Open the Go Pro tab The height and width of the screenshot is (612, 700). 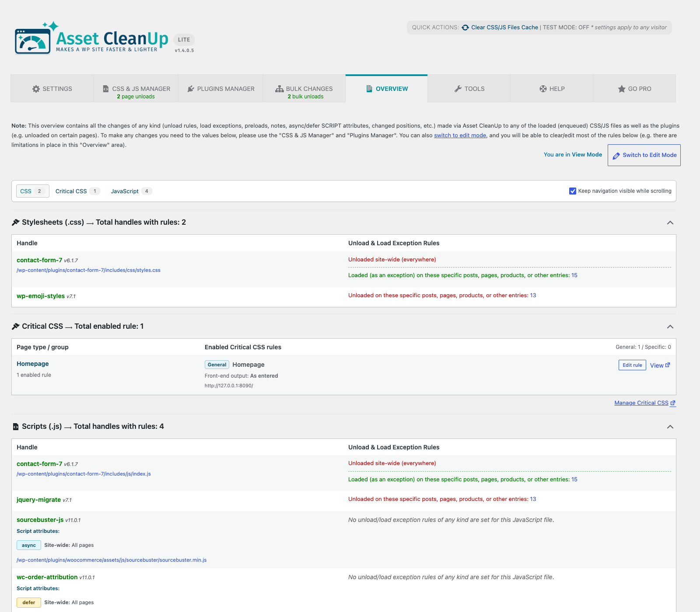[x=634, y=89]
